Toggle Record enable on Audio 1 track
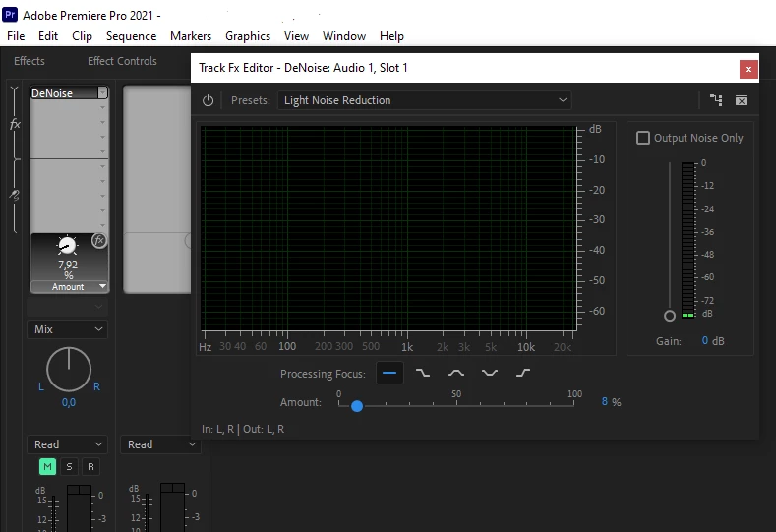Screen dimensions: 776x532 tap(90, 467)
